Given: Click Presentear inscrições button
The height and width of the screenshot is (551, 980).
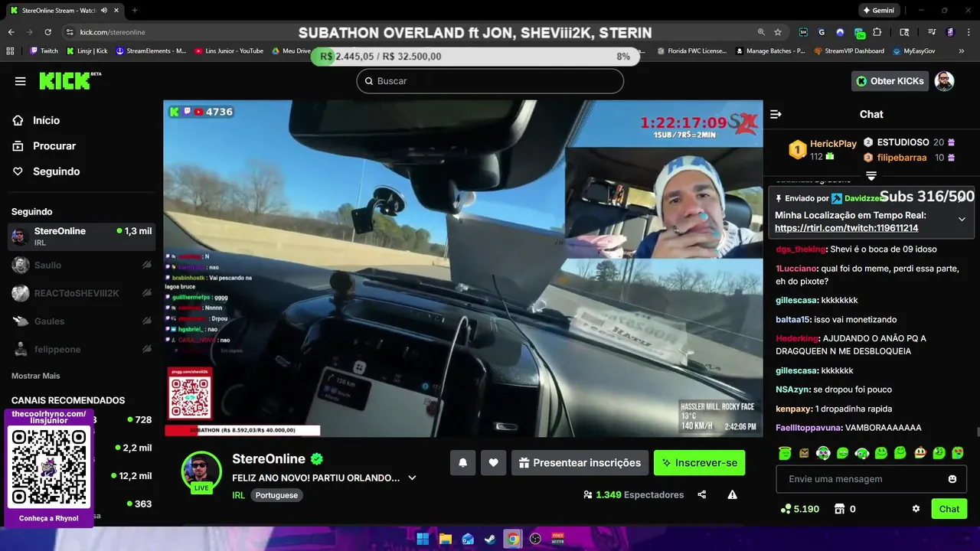Looking at the screenshot, I should pyautogui.click(x=580, y=463).
